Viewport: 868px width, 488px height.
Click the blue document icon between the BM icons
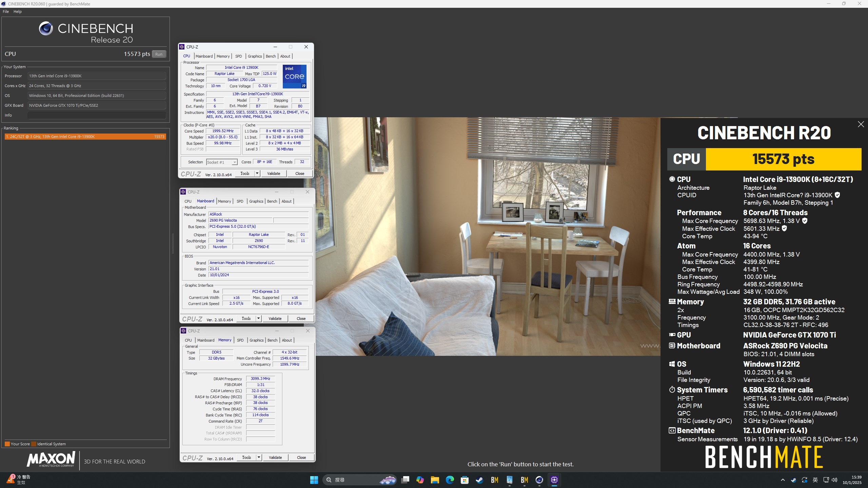point(510,480)
